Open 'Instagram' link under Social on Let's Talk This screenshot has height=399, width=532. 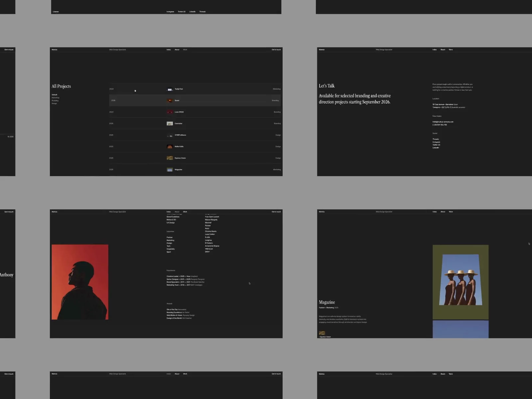click(x=436, y=142)
